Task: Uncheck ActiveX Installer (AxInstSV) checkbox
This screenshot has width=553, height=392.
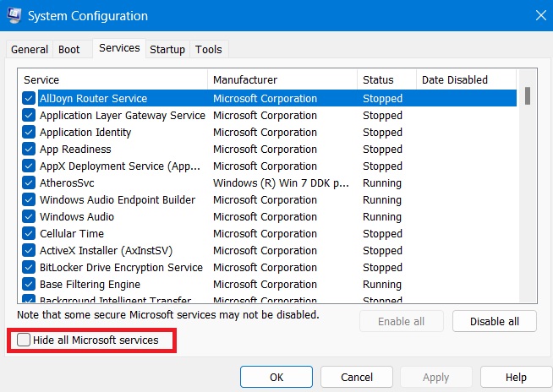Action: click(29, 251)
